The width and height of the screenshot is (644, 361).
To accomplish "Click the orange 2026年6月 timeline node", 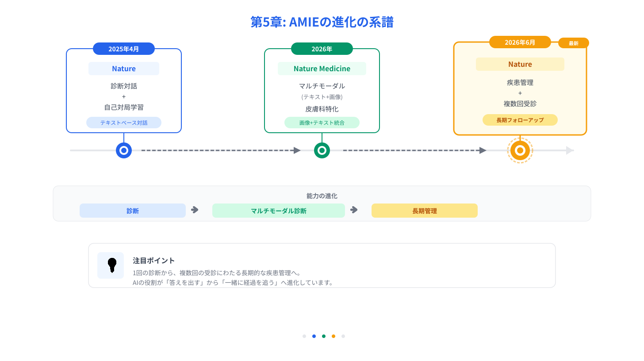I will pyautogui.click(x=520, y=150).
